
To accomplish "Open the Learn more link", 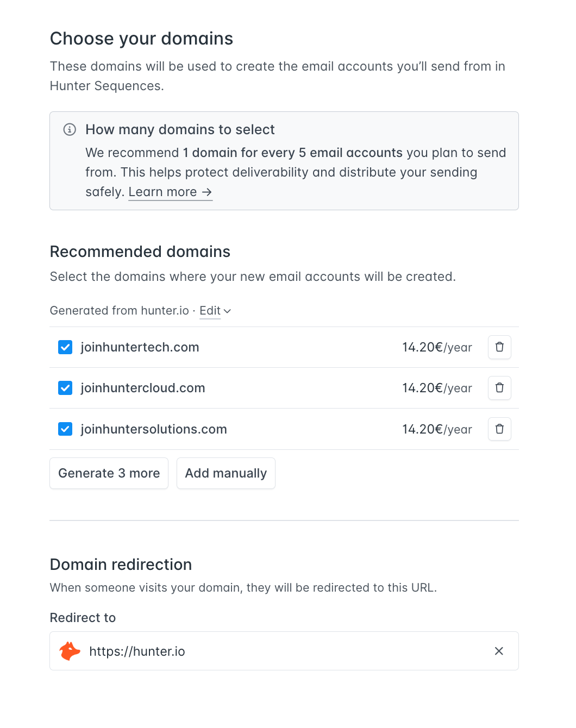I will [x=170, y=192].
